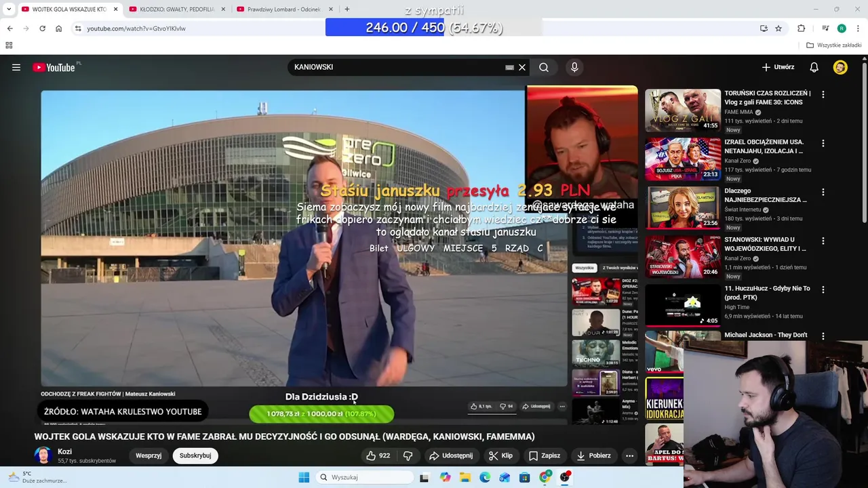868x488 pixels.
Task: Share the video via Udostępnij
Action: pyautogui.click(x=451, y=455)
